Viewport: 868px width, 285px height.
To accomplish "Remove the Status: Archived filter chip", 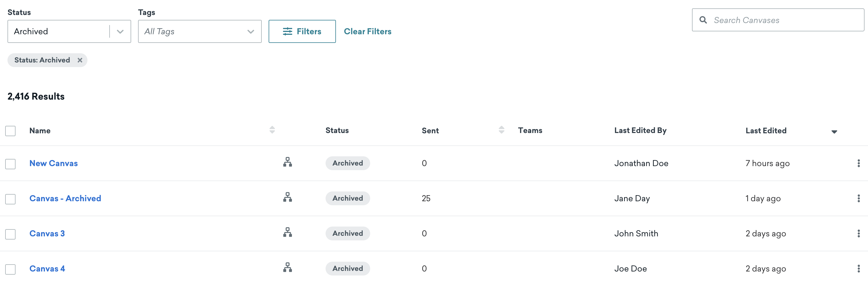I will pyautogui.click(x=80, y=60).
